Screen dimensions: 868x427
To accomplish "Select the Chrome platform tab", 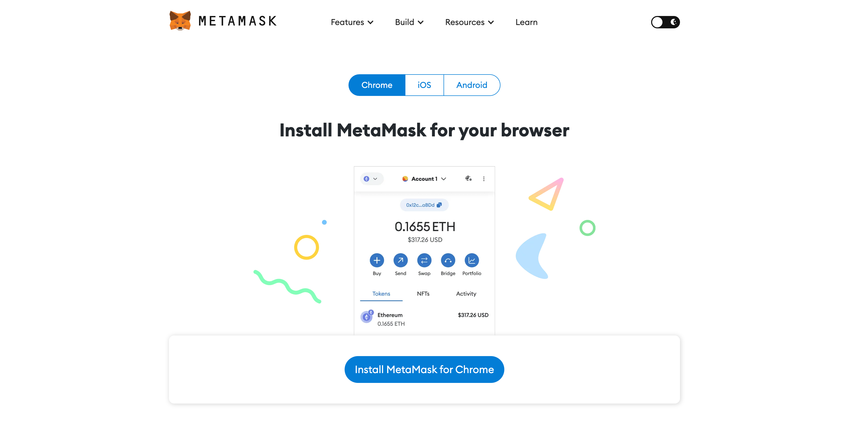I will (376, 85).
